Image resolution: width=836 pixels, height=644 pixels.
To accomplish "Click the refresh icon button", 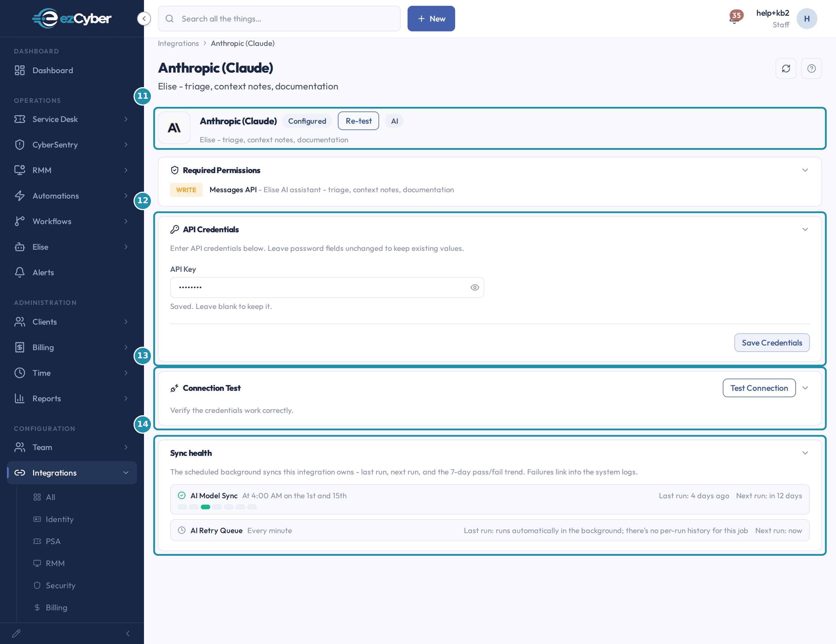I will click(786, 69).
